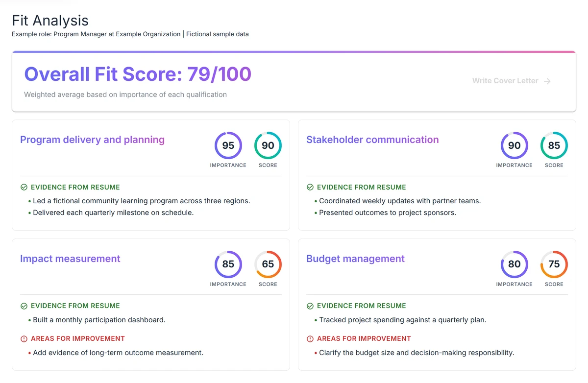Screen dimensions: 588x383
Task: Click the Fit Analysis page title
Action: (50, 21)
